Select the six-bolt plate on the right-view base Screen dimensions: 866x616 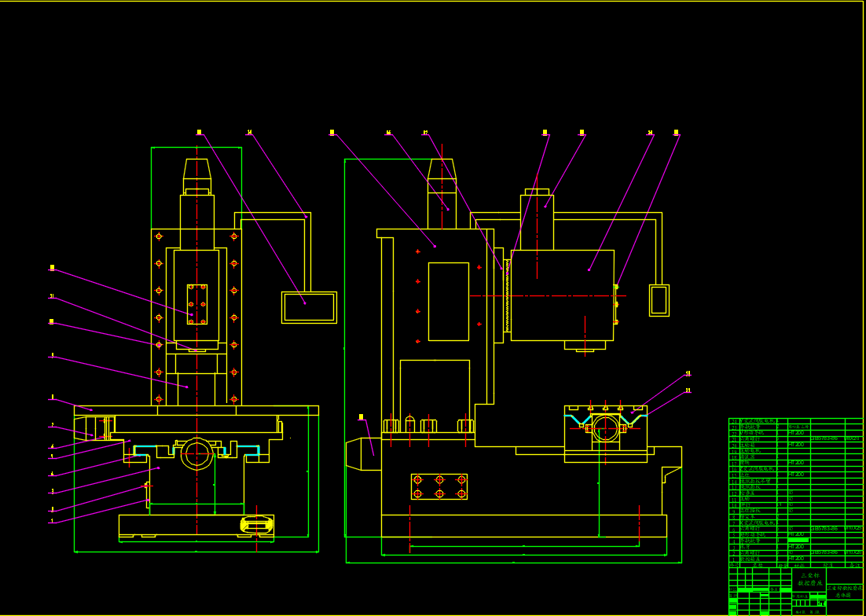pos(439,486)
